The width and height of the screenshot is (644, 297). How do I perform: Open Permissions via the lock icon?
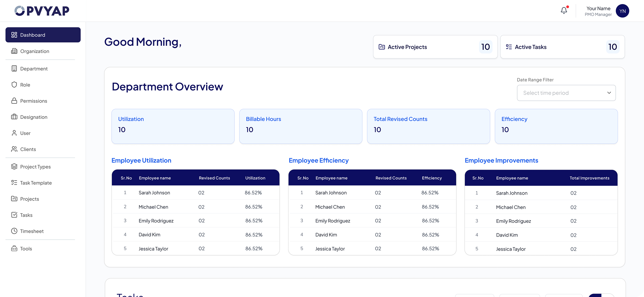coord(14,101)
